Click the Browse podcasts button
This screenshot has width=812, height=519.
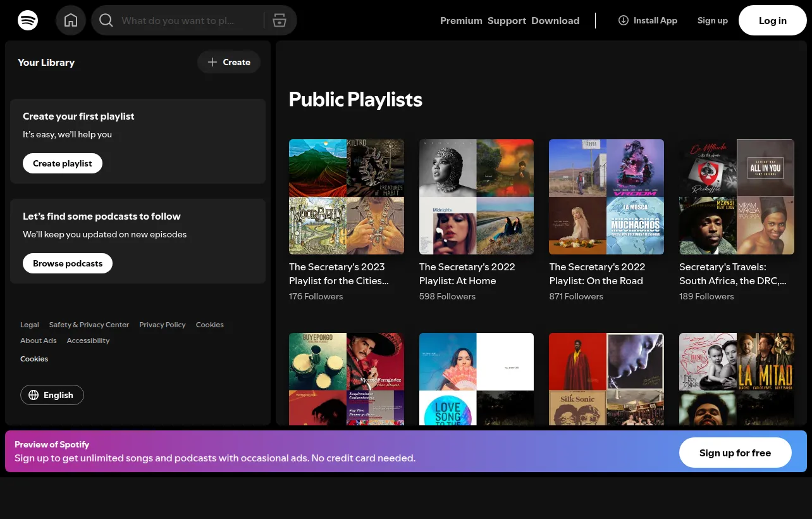pyautogui.click(x=68, y=263)
